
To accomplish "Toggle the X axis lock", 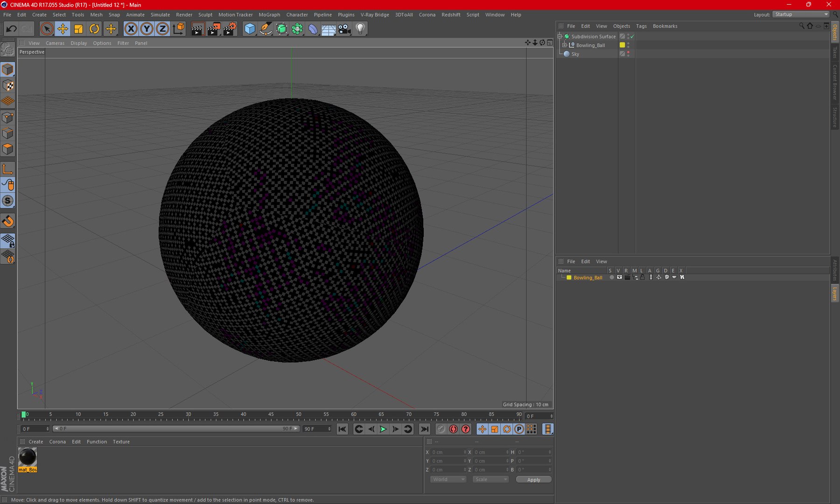I will (x=131, y=29).
